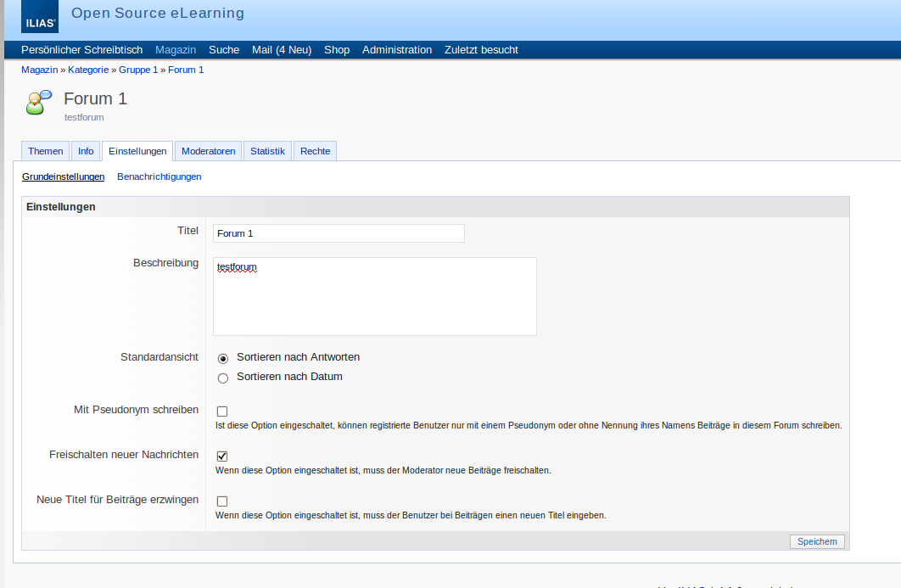This screenshot has width=901, height=588.
Task: Navigate to Gruppe 1 in breadcrumb
Action: click(137, 70)
